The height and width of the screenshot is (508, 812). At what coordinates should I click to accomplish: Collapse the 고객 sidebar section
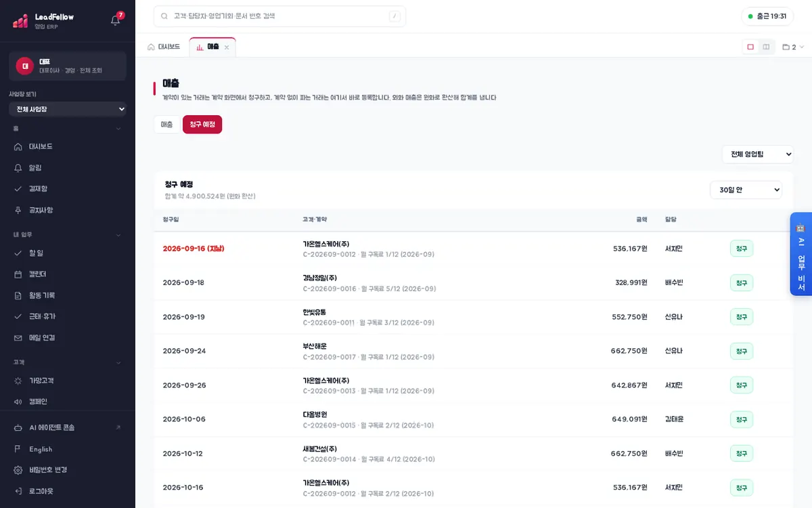(118, 362)
